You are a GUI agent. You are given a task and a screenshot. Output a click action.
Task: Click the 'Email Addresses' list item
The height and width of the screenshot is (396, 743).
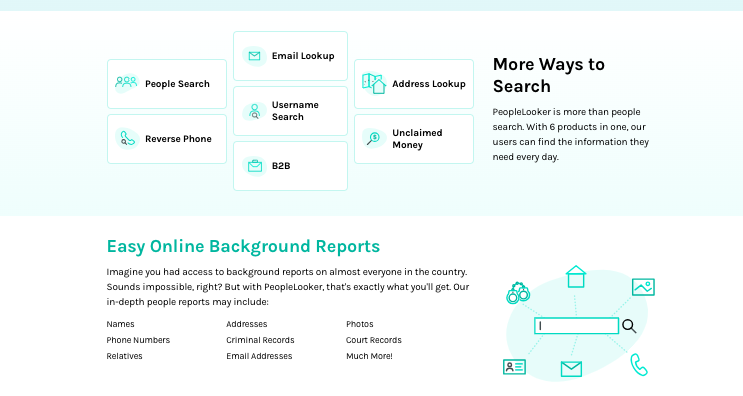(259, 356)
